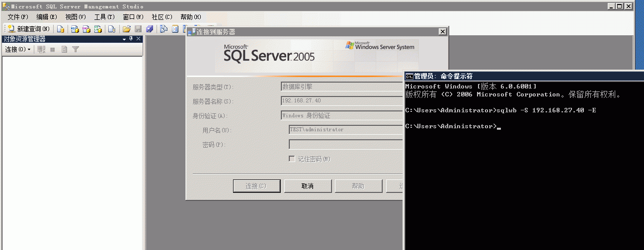Click the sqlwb -S 192.168.27.40 -E command text
The width and height of the screenshot is (644, 250).
546,110
